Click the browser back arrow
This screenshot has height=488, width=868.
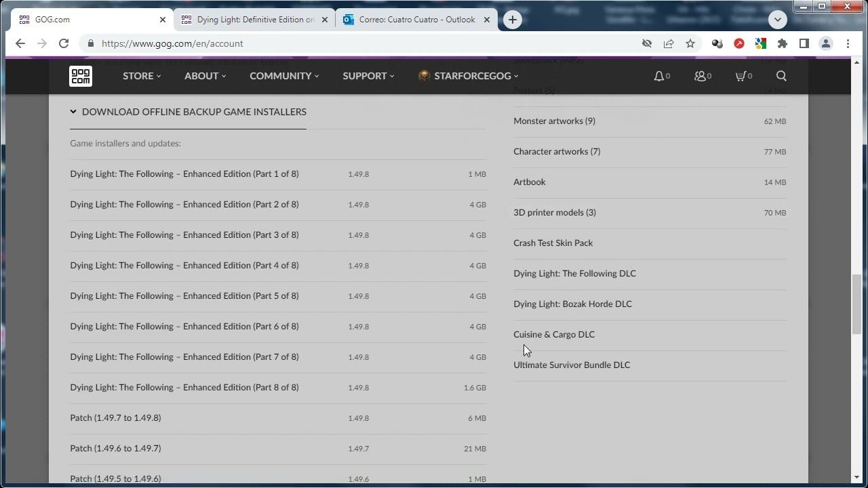(x=20, y=43)
